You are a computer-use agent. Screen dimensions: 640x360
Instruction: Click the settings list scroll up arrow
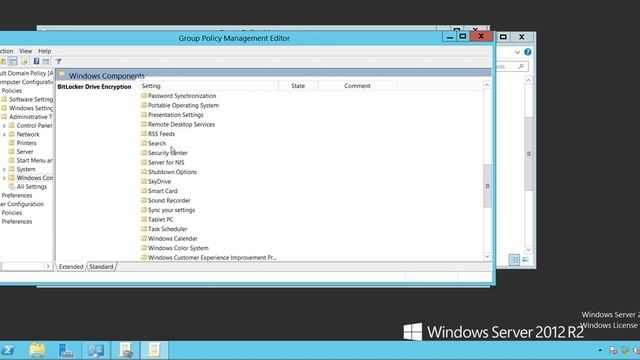[487, 85]
